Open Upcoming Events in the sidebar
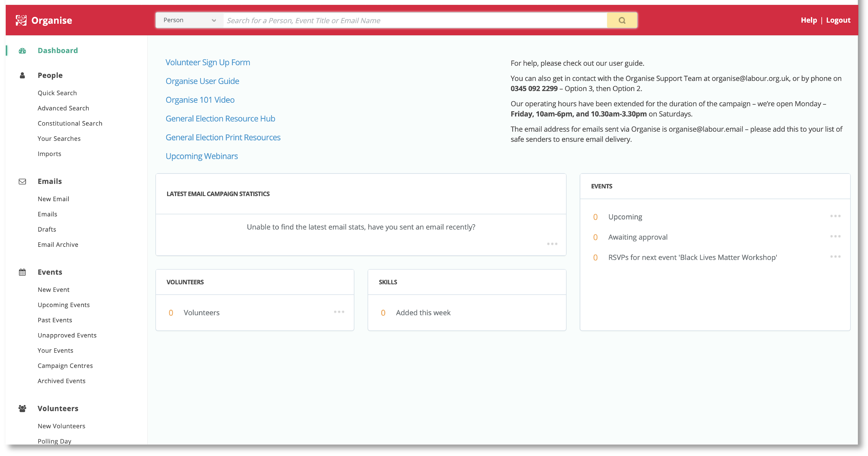This screenshot has height=456, width=868. 64,305
